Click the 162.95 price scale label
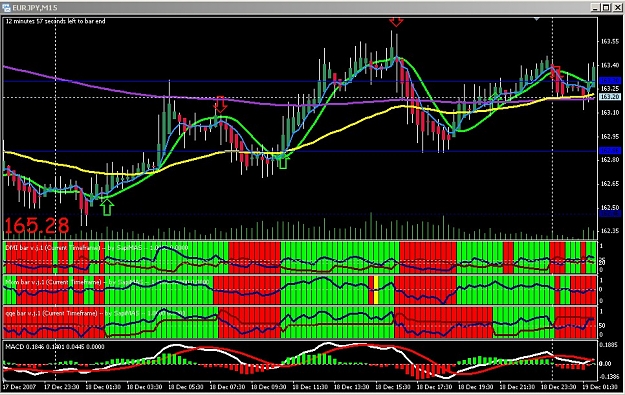 [x=610, y=136]
